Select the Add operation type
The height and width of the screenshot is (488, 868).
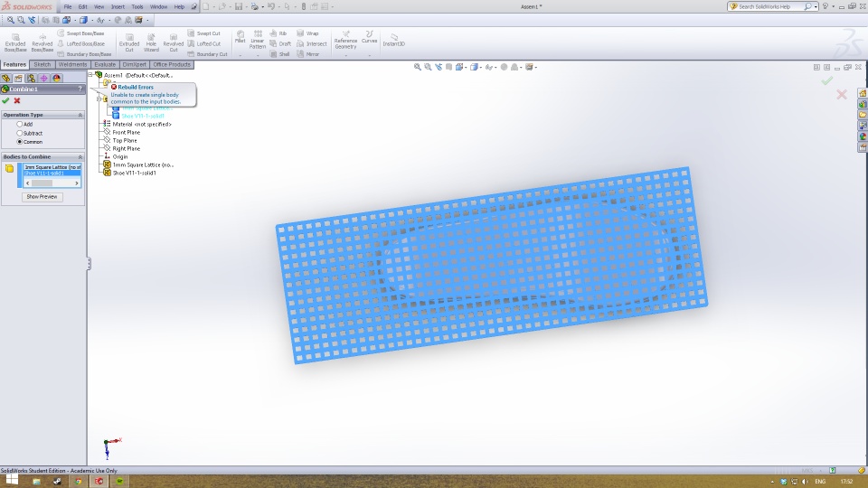(x=19, y=124)
